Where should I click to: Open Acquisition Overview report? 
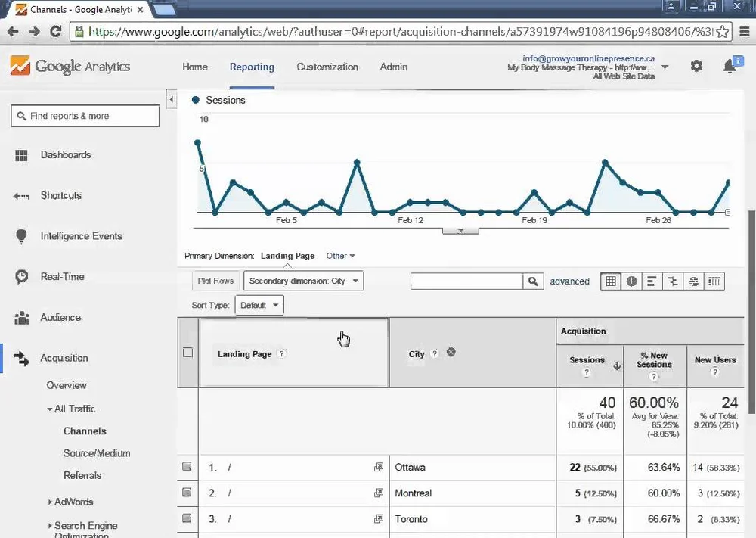pyautogui.click(x=67, y=385)
